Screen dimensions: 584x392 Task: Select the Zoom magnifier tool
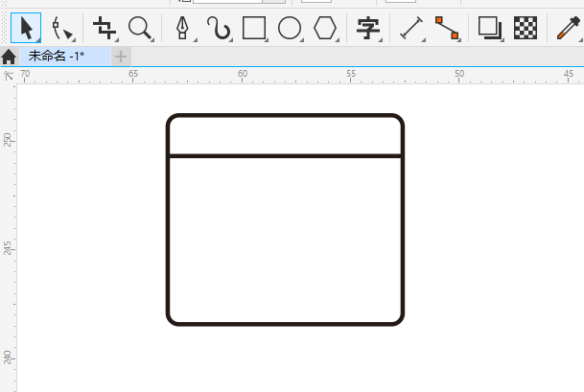(x=140, y=28)
